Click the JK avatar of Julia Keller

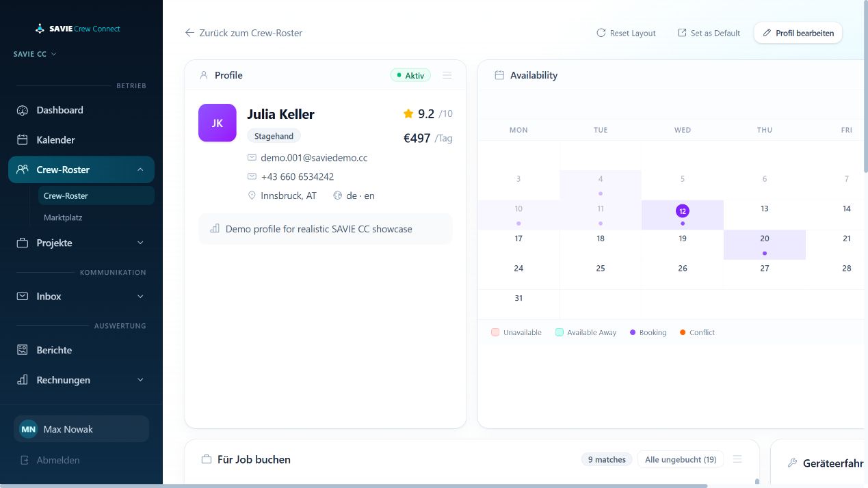click(x=218, y=123)
